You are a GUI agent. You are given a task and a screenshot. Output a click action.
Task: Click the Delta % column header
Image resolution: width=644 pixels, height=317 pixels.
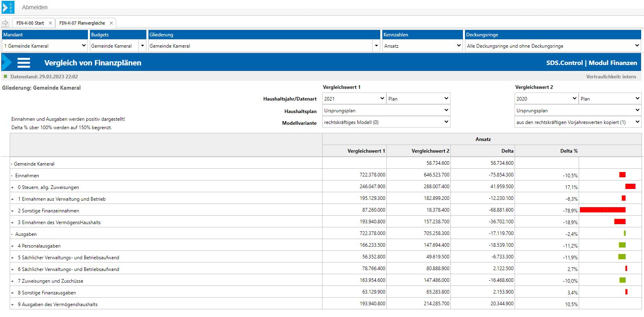569,151
